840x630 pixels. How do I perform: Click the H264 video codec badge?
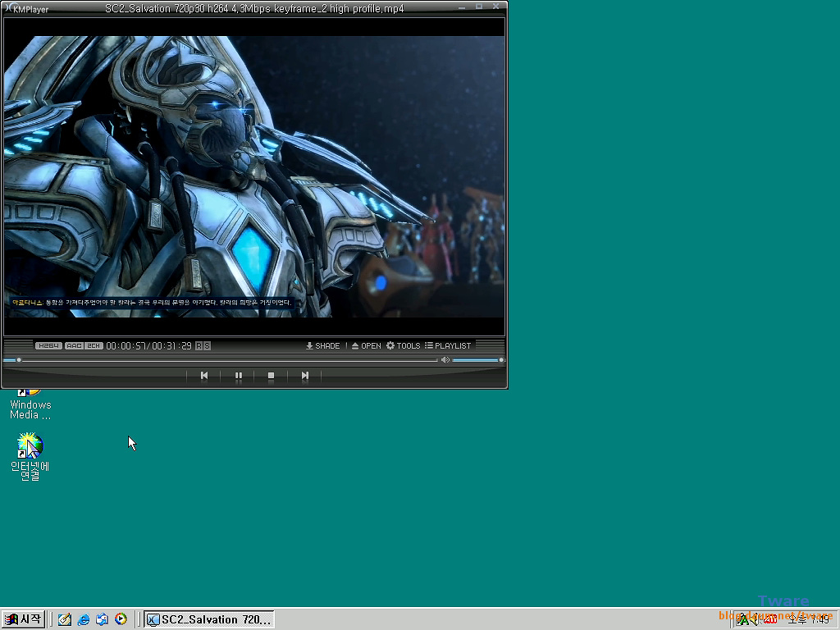48,345
